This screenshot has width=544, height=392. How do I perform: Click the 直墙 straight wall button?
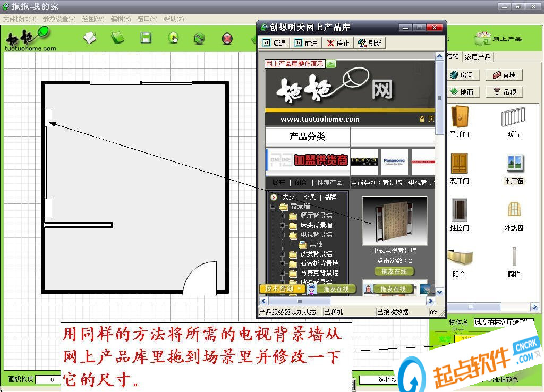[x=504, y=75]
